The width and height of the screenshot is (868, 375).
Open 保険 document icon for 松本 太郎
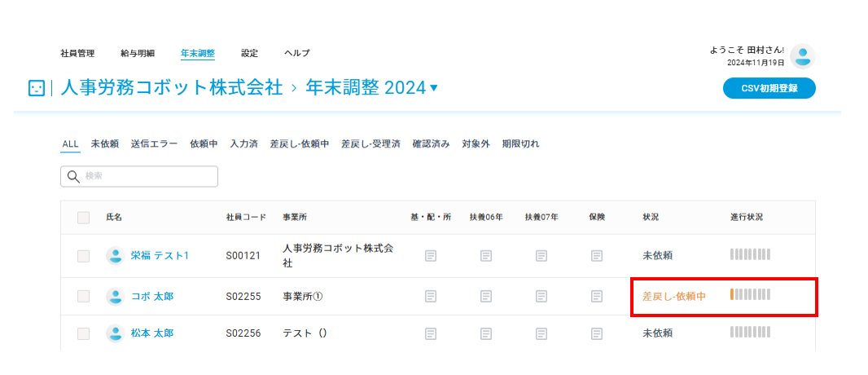click(x=597, y=333)
